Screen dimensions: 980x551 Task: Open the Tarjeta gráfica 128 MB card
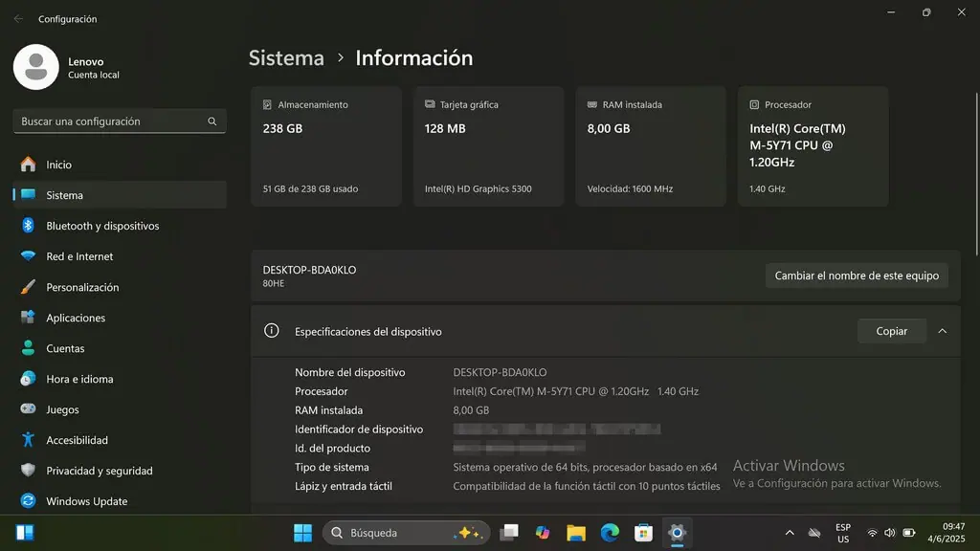(x=488, y=146)
